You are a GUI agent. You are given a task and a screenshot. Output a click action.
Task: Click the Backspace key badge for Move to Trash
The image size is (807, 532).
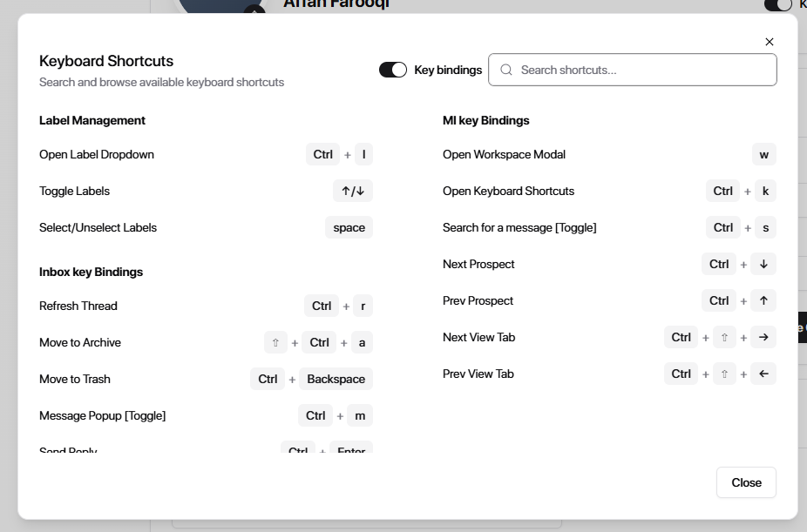336,379
